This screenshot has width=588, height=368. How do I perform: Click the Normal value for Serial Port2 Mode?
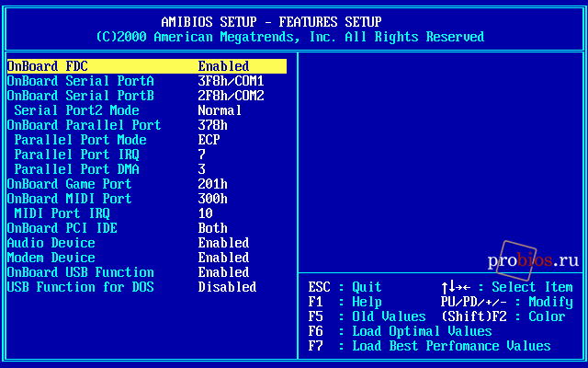point(220,110)
